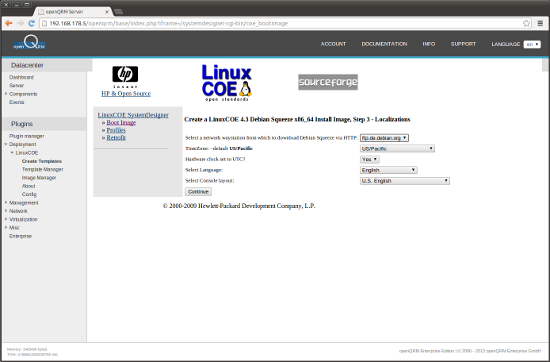Open the Chrome hamburger menu
This screenshot has width=550, height=362.
[540, 23]
